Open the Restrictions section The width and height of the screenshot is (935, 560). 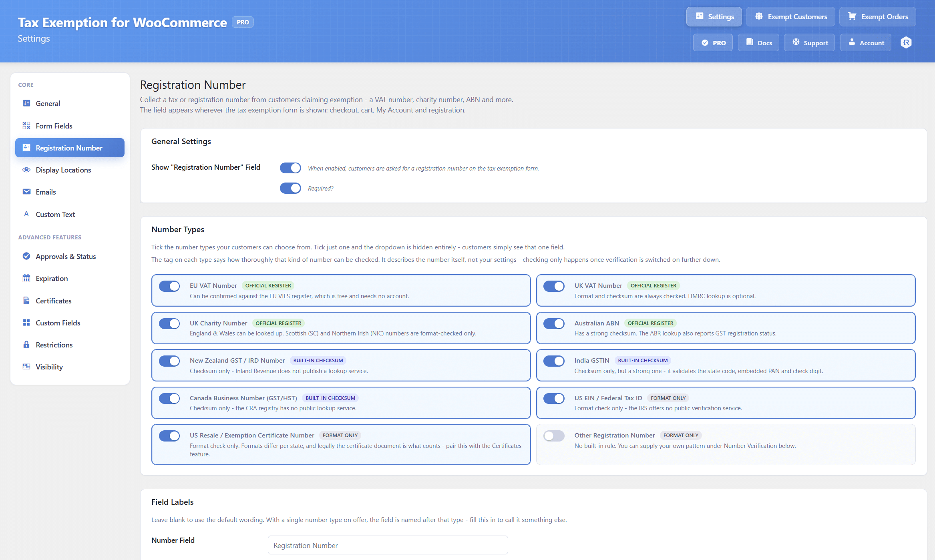pos(70,345)
